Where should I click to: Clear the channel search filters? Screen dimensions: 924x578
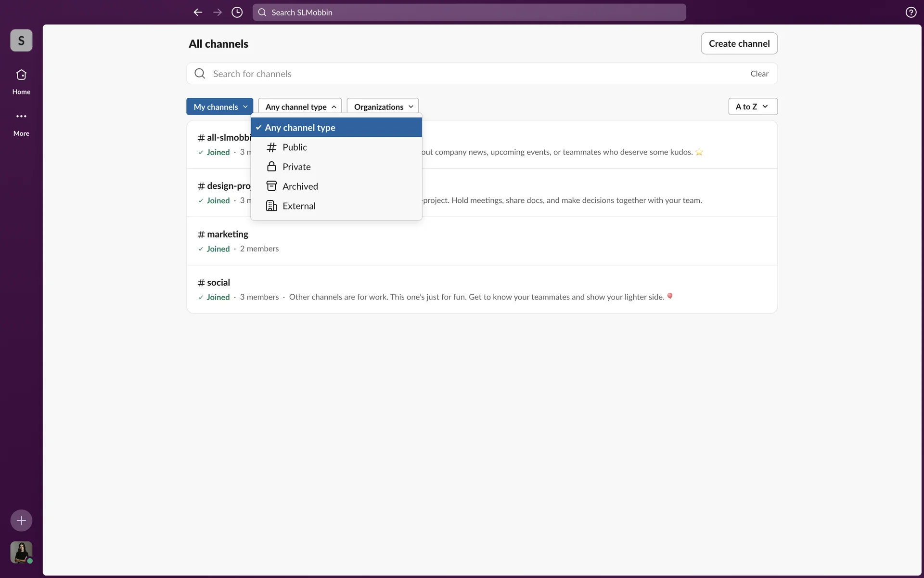759,74
